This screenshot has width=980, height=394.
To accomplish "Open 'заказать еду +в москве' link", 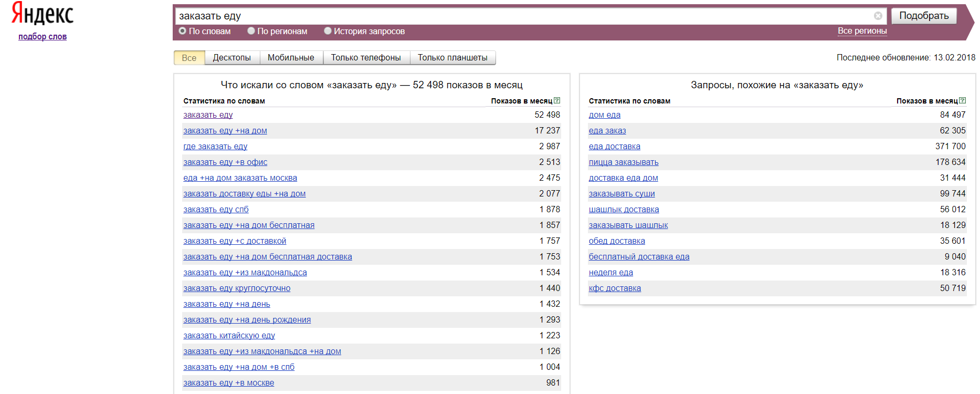I will point(228,383).
